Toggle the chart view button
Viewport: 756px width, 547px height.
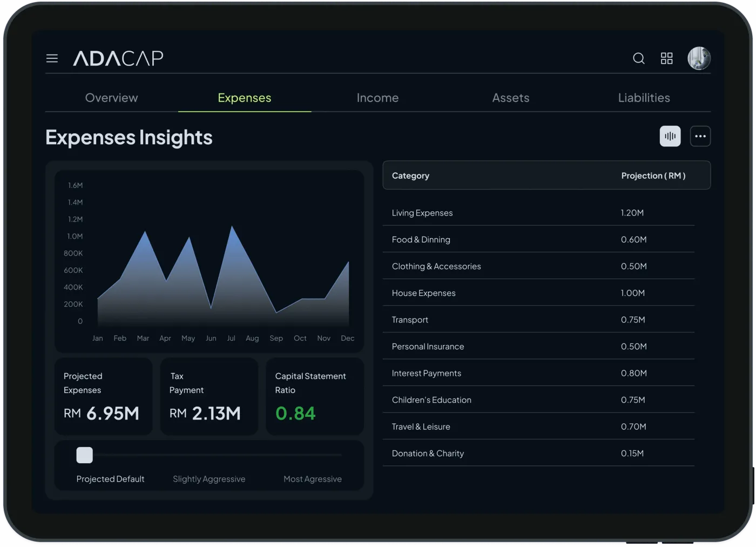coord(670,136)
